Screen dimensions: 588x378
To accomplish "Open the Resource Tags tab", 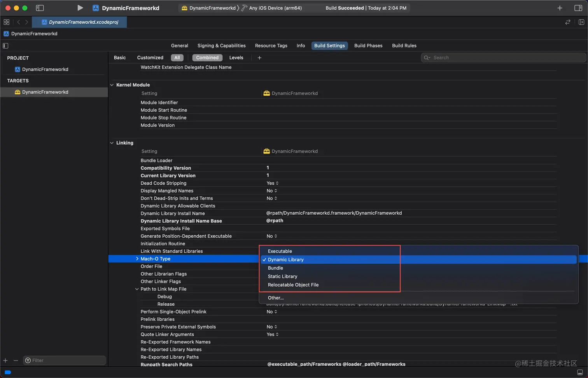I will (x=271, y=45).
